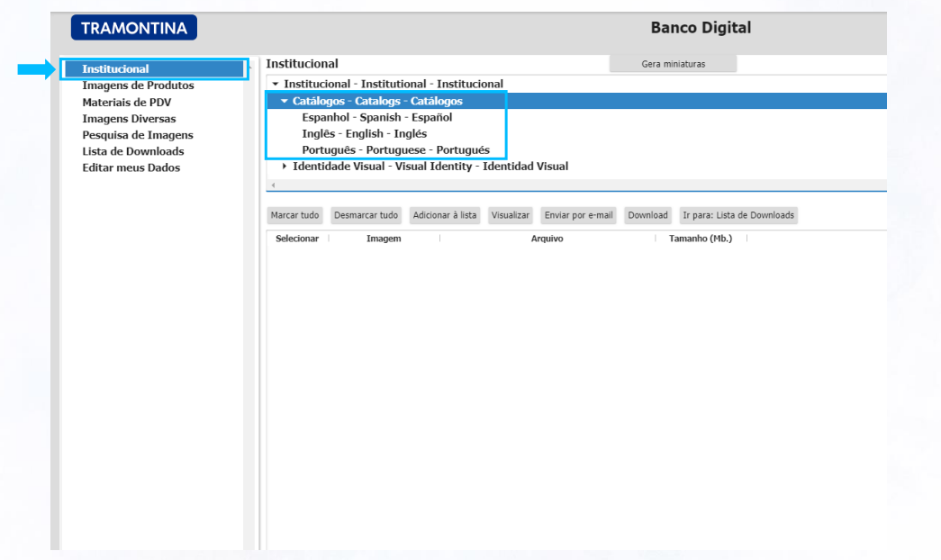The width and height of the screenshot is (941, 560).
Task: Click Ir para: Lista de Downloads button
Action: [738, 215]
